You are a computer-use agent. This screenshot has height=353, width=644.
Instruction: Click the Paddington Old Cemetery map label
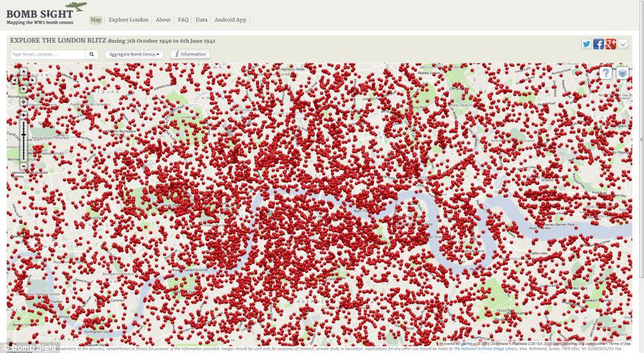tap(90, 105)
